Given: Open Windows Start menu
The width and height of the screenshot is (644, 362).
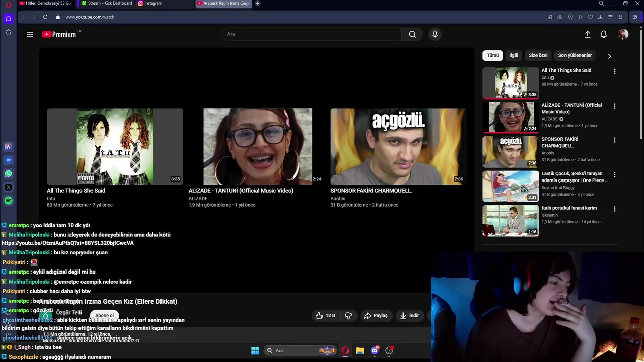Looking at the screenshot, I should [x=255, y=350].
